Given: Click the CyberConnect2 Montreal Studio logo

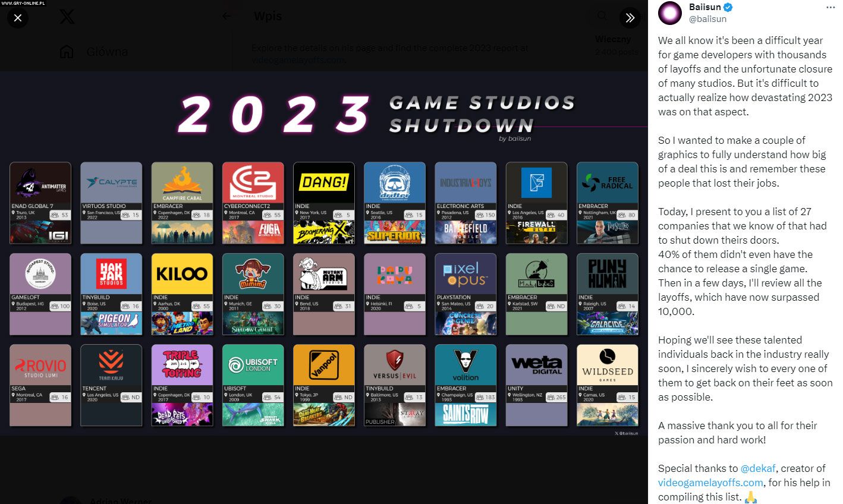Looking at the screenshot, I should 253,182.
